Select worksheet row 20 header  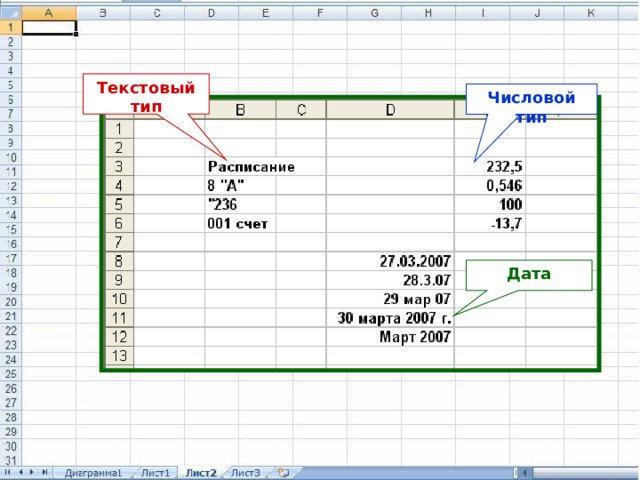[x=11, y=302]
